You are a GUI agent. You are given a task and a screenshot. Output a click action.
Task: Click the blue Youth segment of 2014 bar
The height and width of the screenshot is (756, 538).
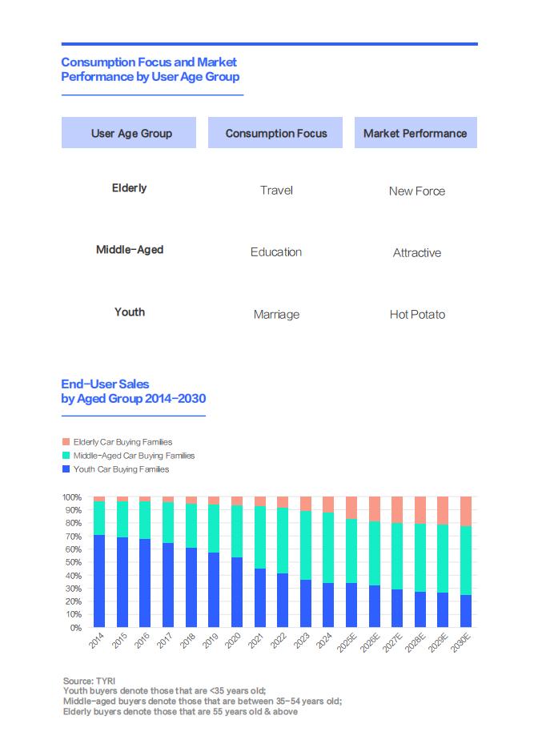(x=99, y=581)
